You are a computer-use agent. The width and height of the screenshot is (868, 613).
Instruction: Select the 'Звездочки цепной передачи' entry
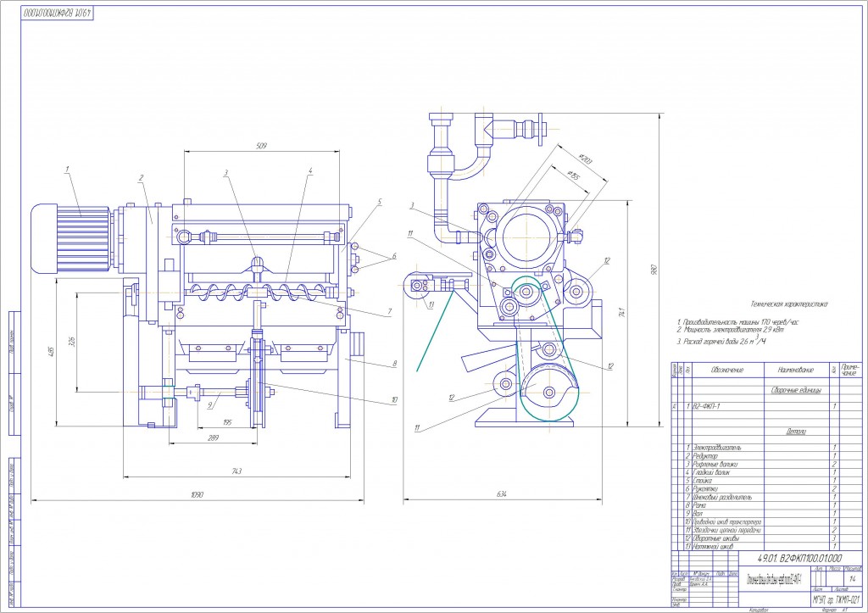pyautogui.click(x=726, y=530)
